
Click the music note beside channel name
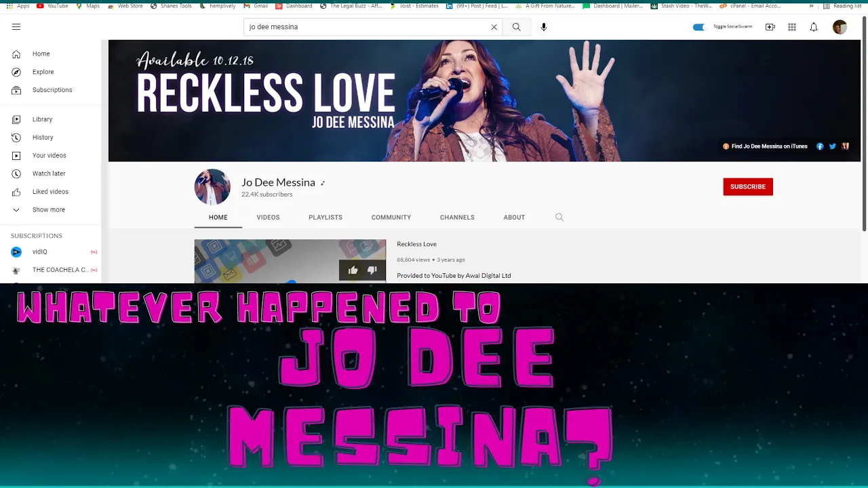point(323,183)
